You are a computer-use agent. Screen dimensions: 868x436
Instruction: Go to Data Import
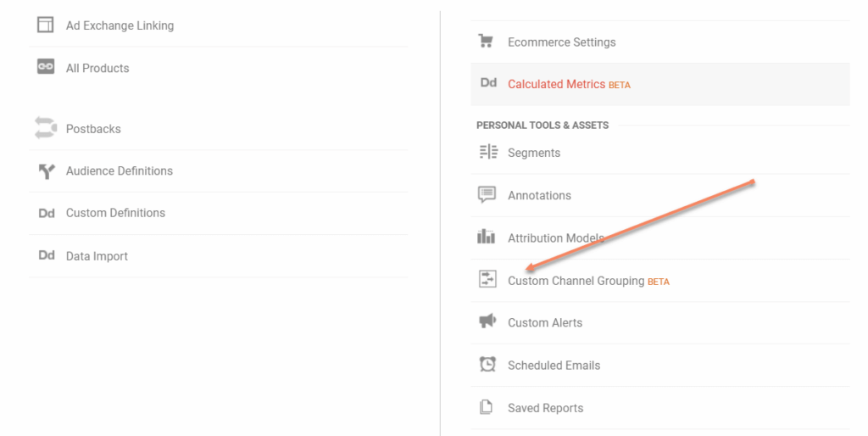[x=97, y=256]
